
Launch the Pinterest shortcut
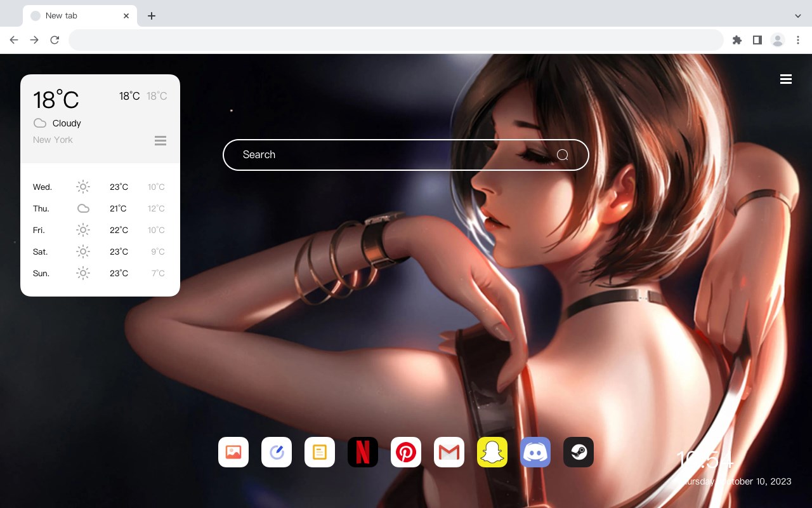coord(406,452)
